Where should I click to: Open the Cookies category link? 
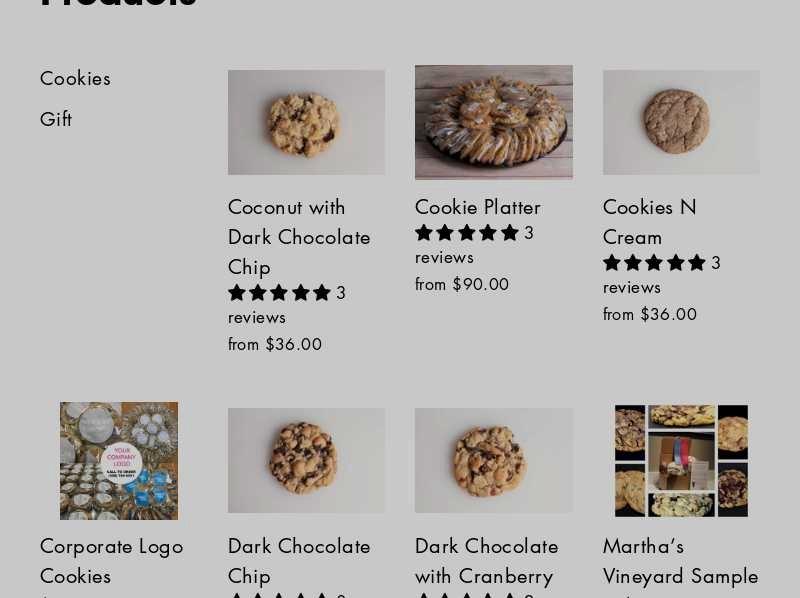(75, 79)
